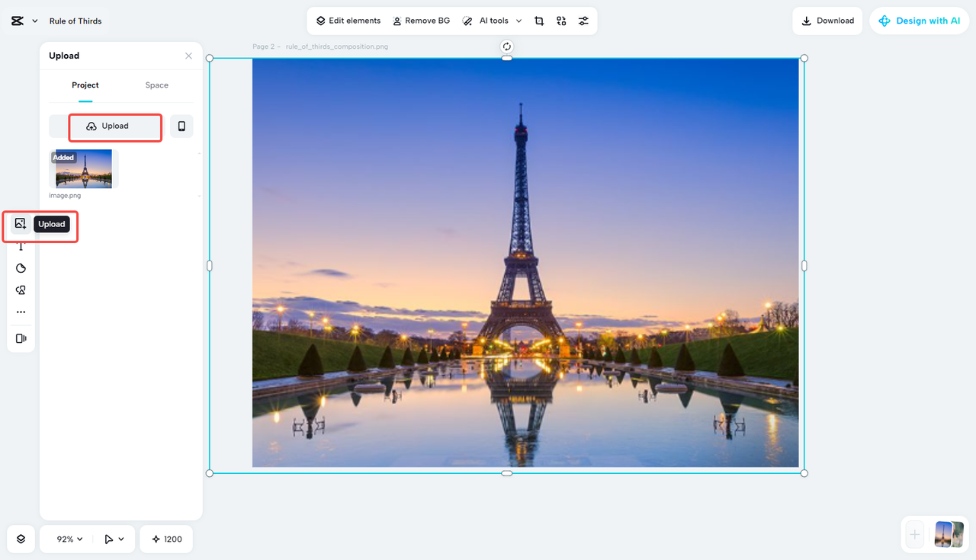Expand the cursor mode dropdown at bottom
This screenshot has height=560, width=976.
[x=113, y=539]
